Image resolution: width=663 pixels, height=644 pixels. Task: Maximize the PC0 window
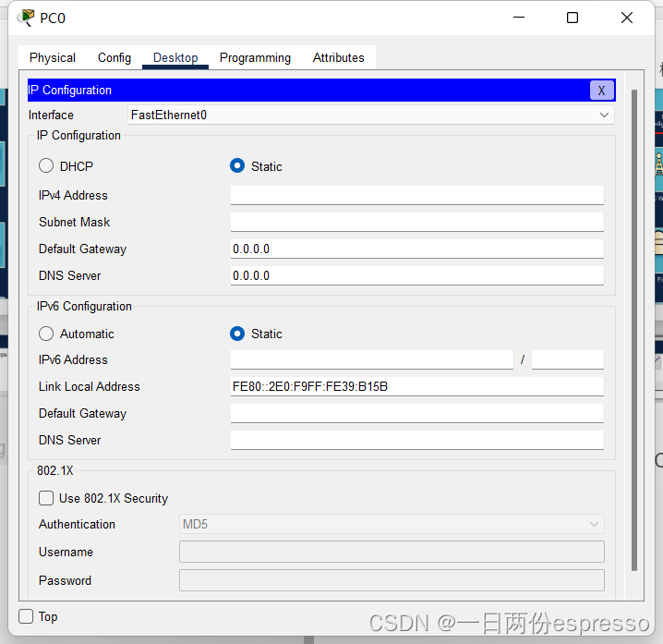pyautogui.click(x=573, y=18)
